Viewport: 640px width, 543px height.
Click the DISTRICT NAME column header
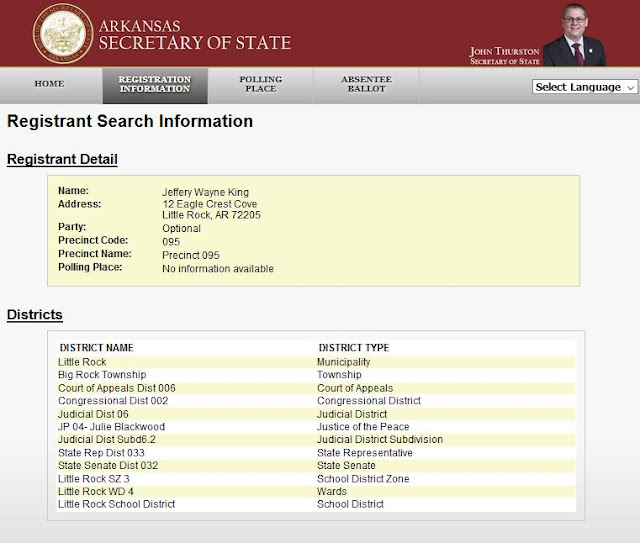pos(96,348)
